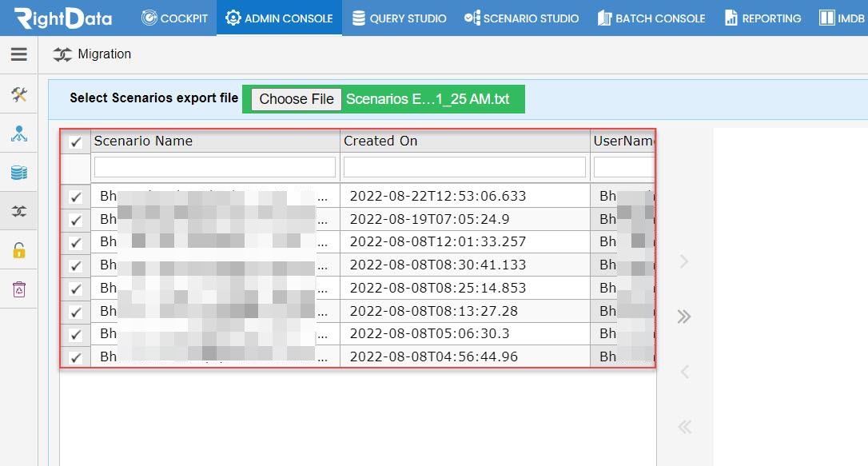Go to Batch Console
The height and width of the screenshot is (466, 868).
coord(651,18)
